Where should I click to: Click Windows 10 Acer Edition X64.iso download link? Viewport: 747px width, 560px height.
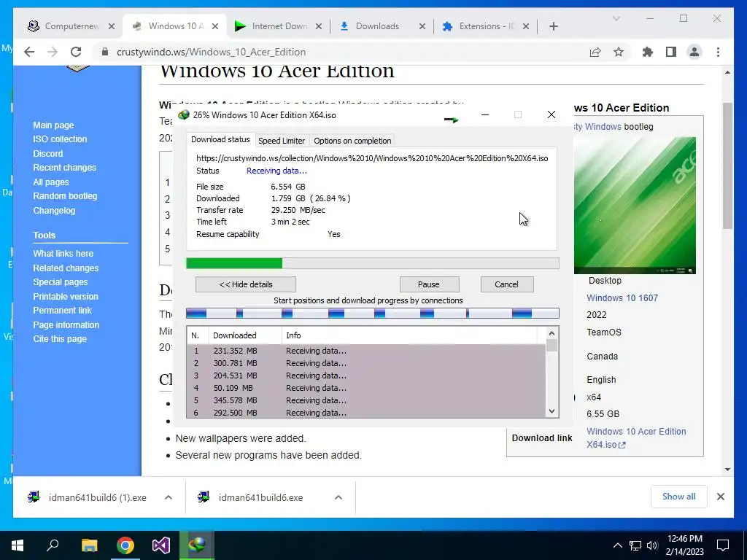click(636, 437)
